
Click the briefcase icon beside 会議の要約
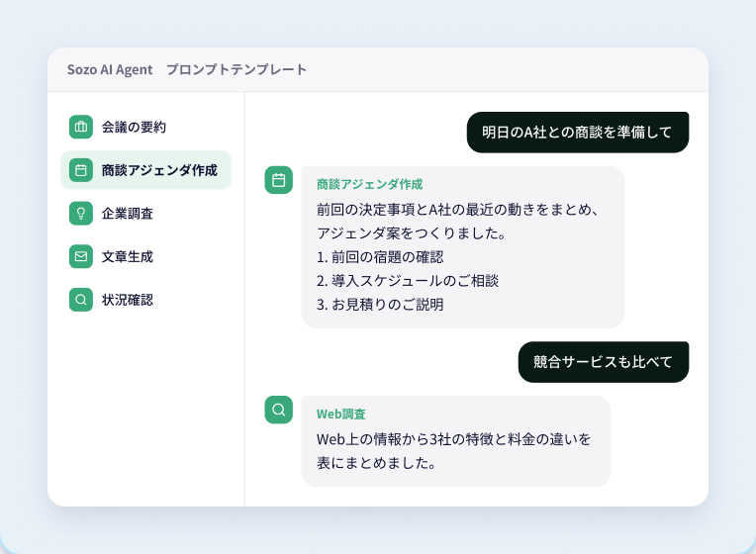(81, 127)
